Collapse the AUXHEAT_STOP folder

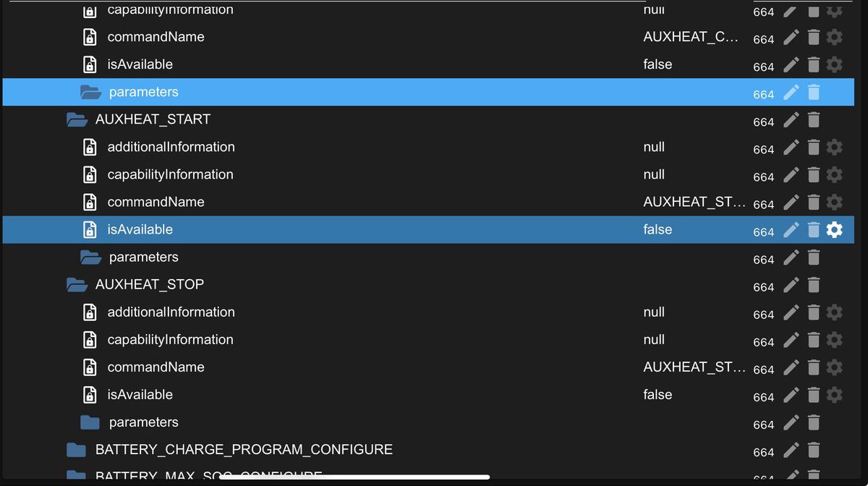pos(77,285)
